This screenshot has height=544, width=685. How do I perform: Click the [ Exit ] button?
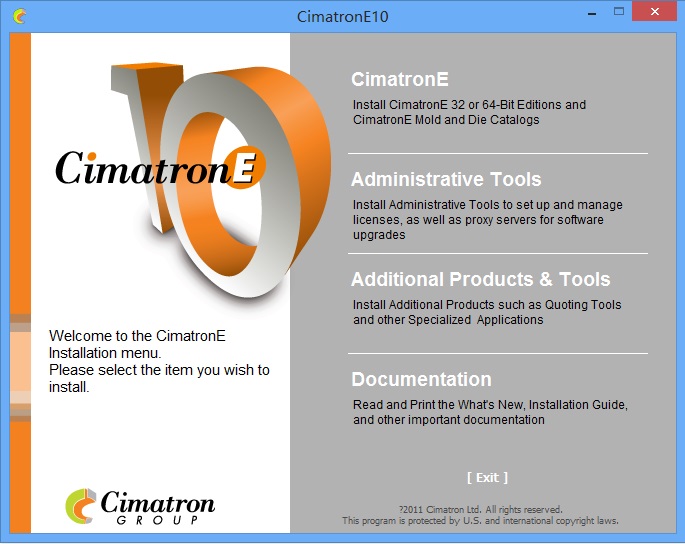488,478
